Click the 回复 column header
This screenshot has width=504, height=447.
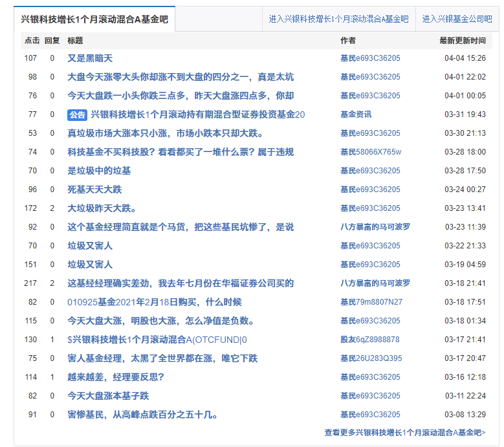point(52,41)
